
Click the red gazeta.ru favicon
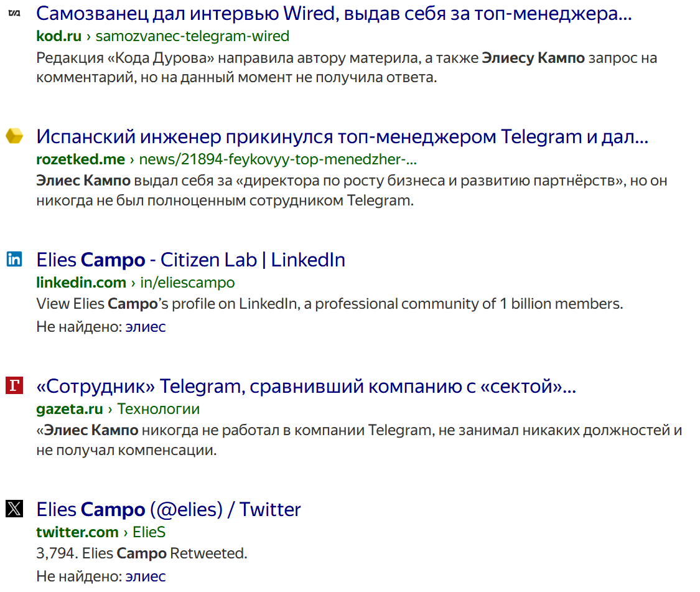click(x=13, y=386)
